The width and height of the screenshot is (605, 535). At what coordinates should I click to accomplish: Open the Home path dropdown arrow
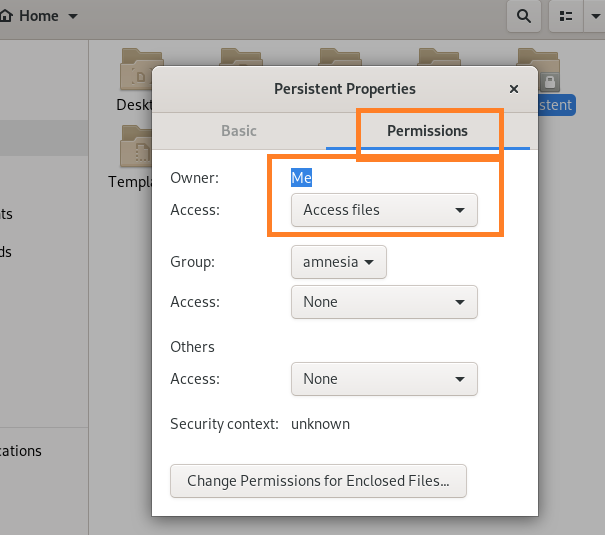(x=74, y=17)
